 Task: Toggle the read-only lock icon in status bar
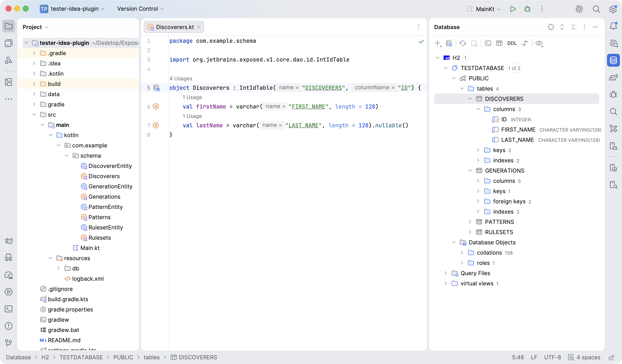611,357
